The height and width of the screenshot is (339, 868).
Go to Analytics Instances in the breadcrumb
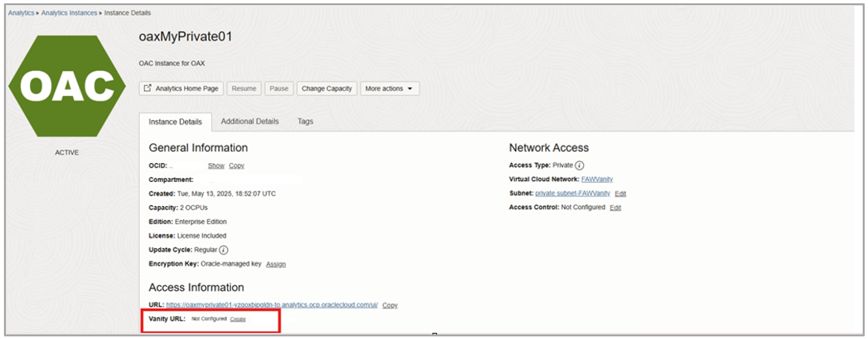coord(69,13)
